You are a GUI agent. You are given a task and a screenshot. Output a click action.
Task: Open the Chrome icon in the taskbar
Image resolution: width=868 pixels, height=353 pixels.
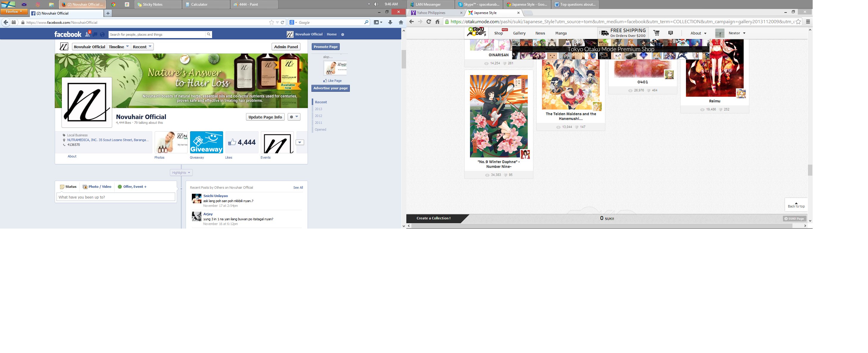click(114, 4)
